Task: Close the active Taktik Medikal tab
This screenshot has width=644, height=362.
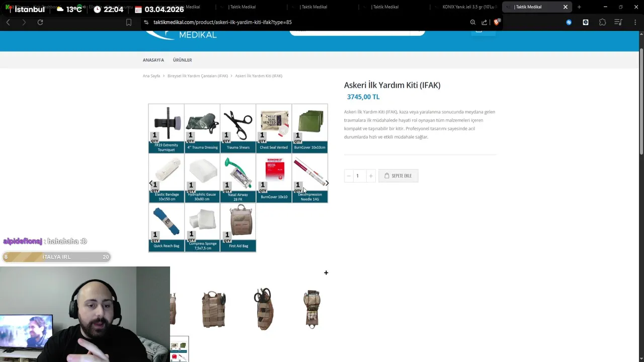Action: pyautogui.click(x=566, y=7)
